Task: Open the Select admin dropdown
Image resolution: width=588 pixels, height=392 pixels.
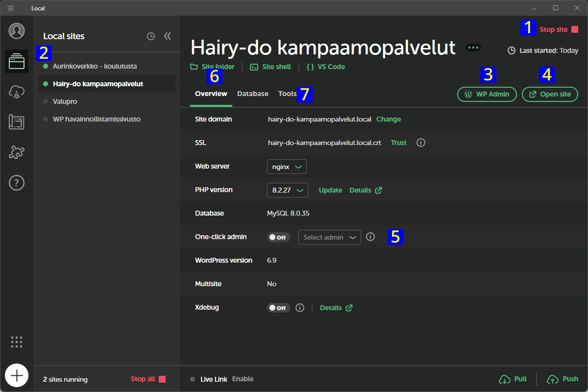Action: pyautogui.click(x=329, y=237)
